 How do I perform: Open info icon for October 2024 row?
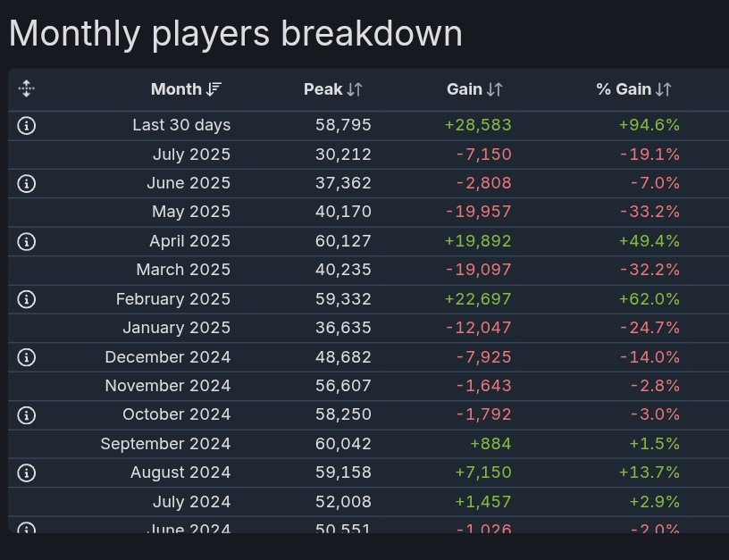tap(27, 415)
